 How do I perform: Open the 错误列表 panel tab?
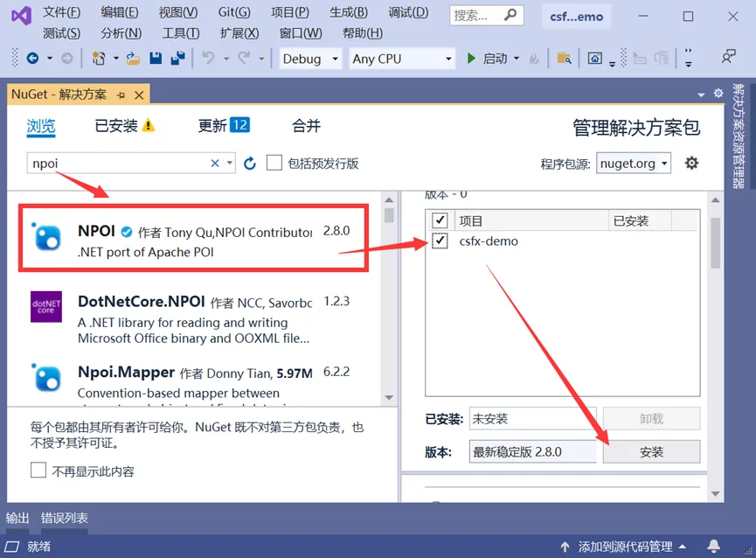64,518
